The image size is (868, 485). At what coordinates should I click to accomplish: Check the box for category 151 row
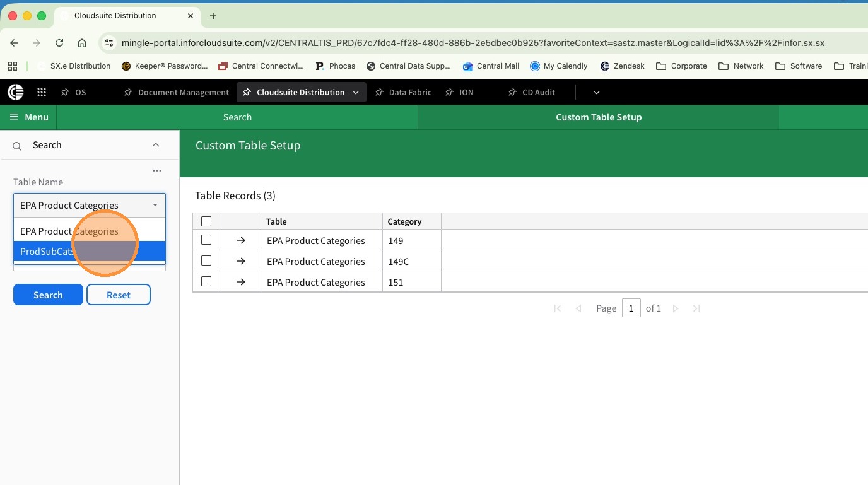(206, 281)
